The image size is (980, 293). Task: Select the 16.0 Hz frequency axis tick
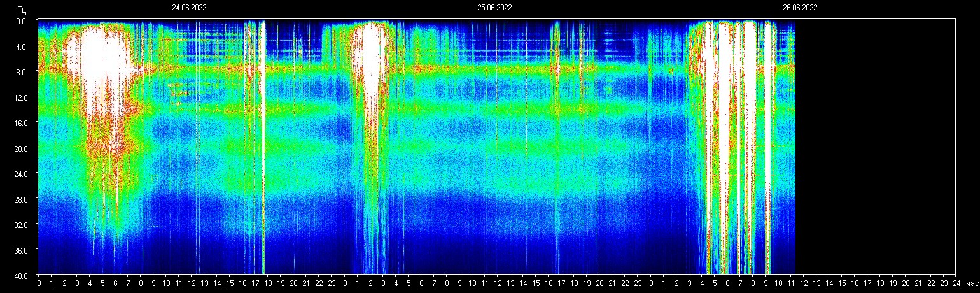[x=21, y=123]
